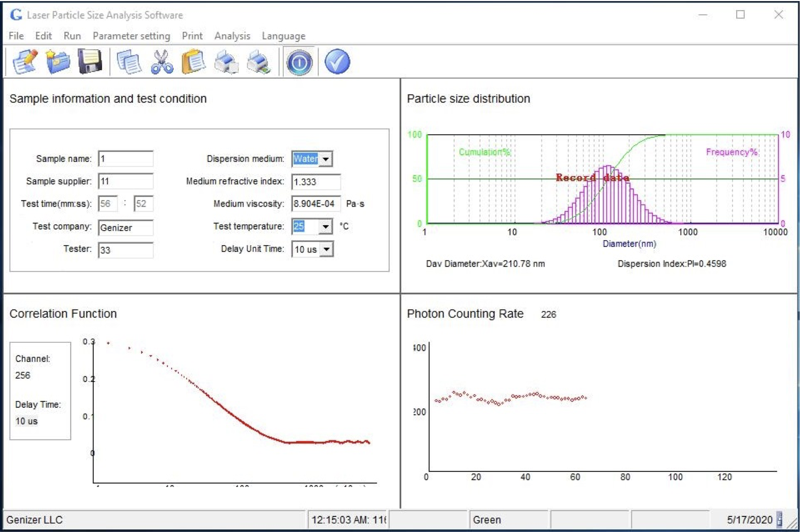Click the blue checkmark confirm icon
This screenshot has width=800, height=532.
pos(337,62)
